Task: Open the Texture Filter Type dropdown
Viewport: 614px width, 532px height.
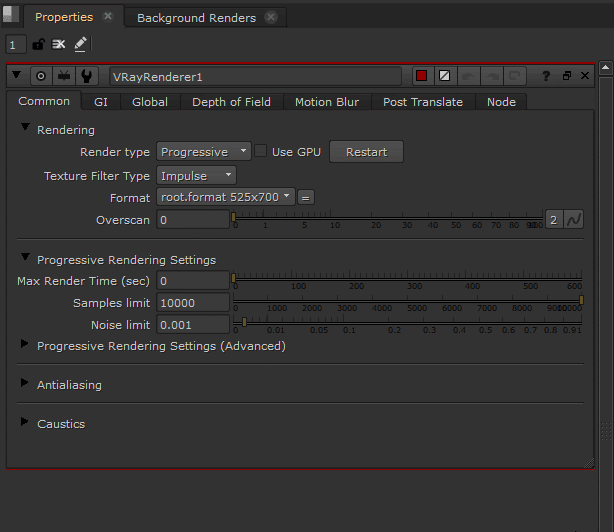Action: pyautogui.click(x=196, y=175)
